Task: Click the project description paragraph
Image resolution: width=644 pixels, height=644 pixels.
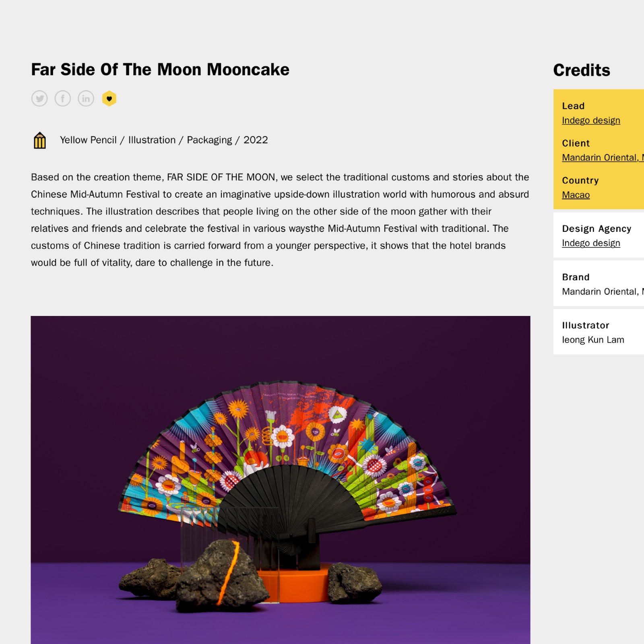Action: coord(280,220)
